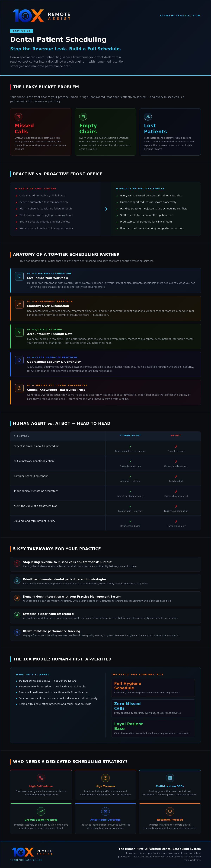Open the footer 10xremoteassist.com link

26,860
